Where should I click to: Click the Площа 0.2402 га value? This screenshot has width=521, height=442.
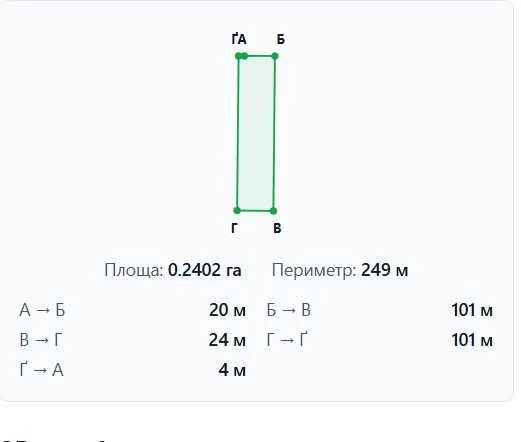coord(173,270)
